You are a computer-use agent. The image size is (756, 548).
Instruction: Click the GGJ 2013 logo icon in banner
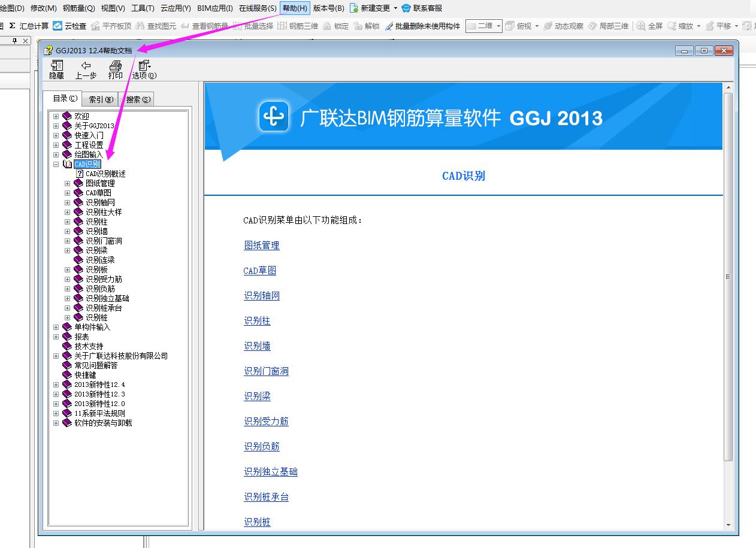click(274, 116)
